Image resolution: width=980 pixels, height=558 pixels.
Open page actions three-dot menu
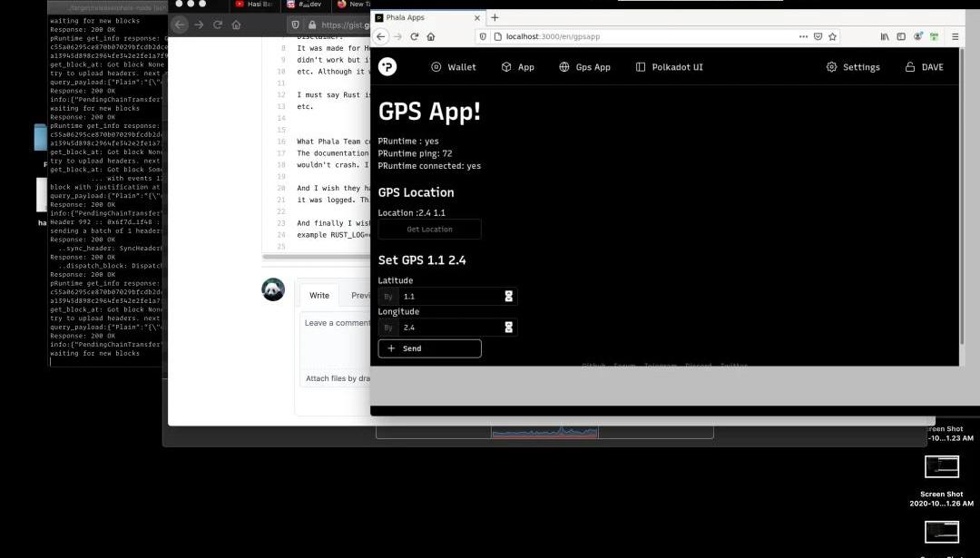pyautogui.click(x=803, y=36)
